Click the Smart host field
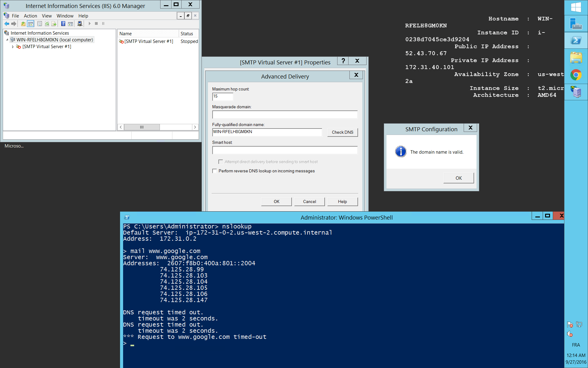The image size is (588, 368). 285,150
